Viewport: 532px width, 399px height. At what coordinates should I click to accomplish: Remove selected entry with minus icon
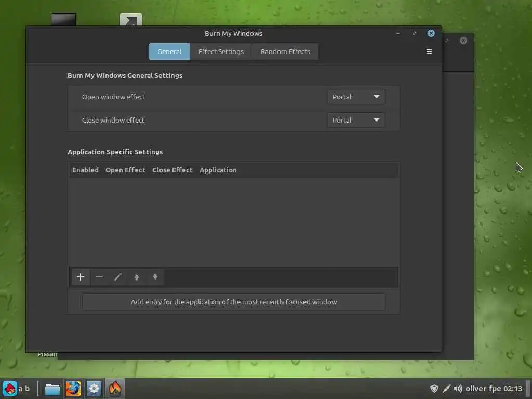pyautogui.click(x=99, y=277)
